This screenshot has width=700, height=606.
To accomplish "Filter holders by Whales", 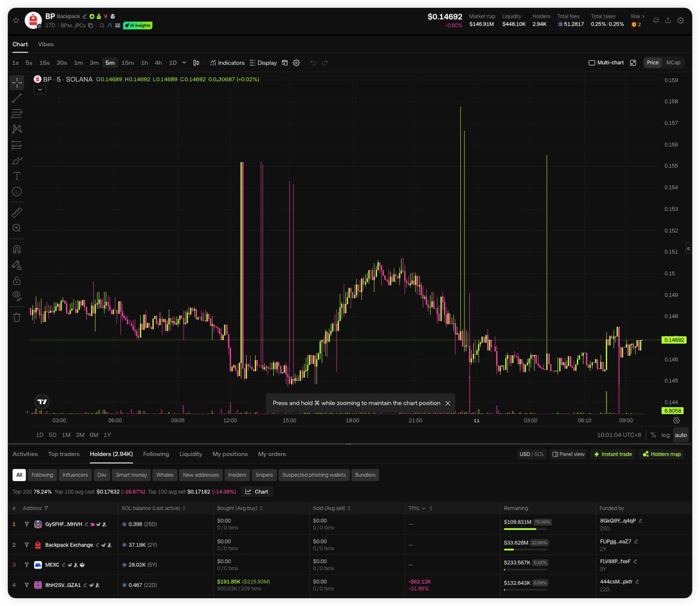I will [x=165, y=475].
